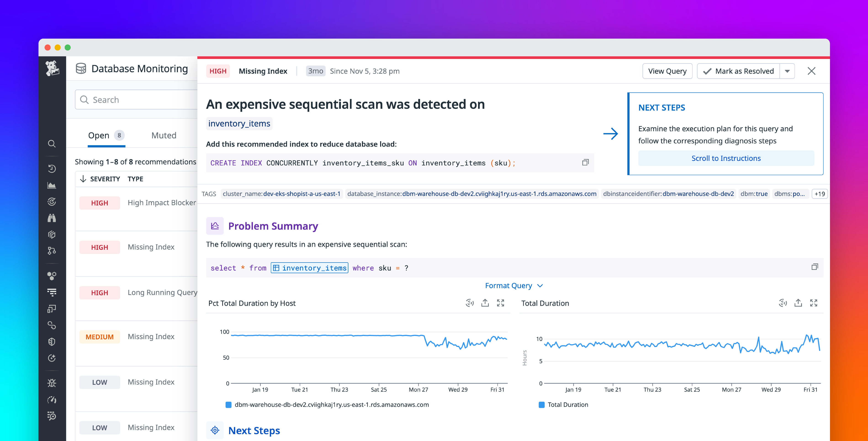
Task: Export the Pct Total Duration by Host chart
Action: (485, 303)
